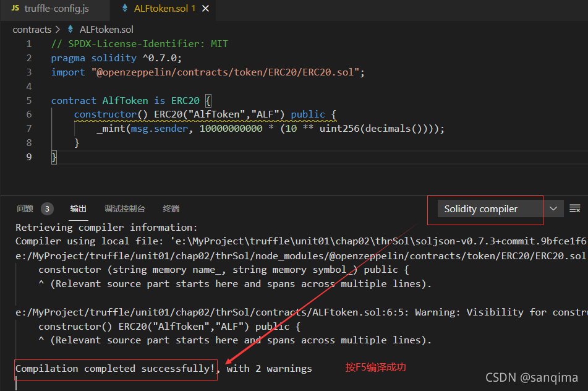This screenshot has height=391, width=588.
Task: Expand the breadcrumb chevron after contracts
Action: 58,29
